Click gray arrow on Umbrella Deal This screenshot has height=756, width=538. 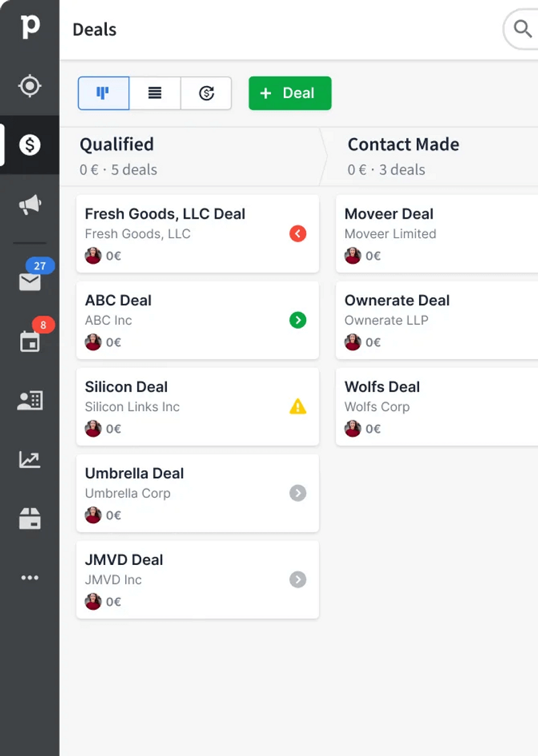(x=298, y=493)
